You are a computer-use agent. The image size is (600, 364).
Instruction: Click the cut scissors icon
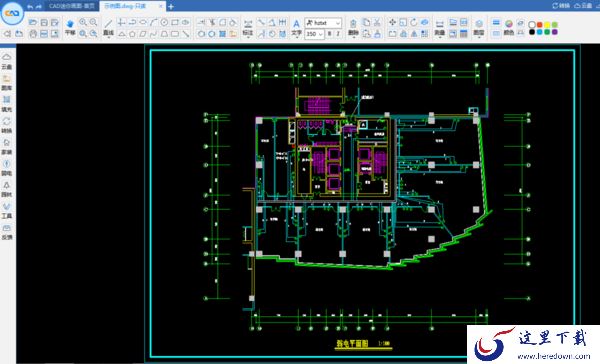pos(377,22)
